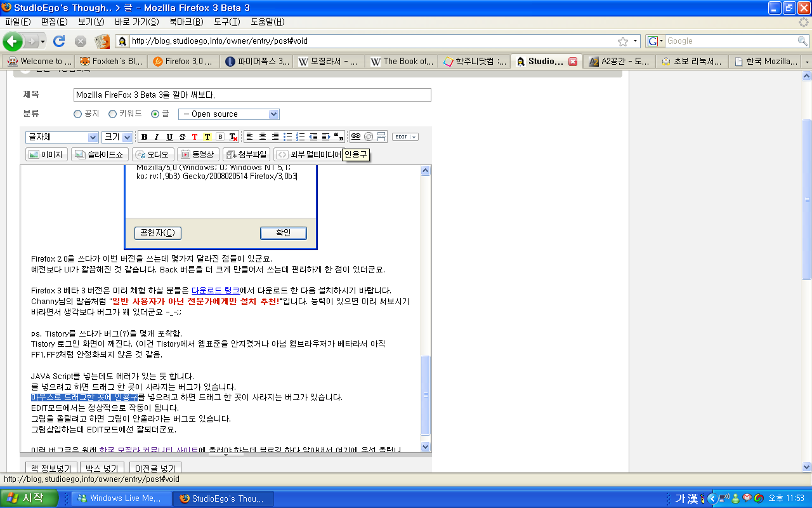The height and width of the screenshot is (508, 812).
Task: Open the yellow text highlight tool
Action: (207, 137)
